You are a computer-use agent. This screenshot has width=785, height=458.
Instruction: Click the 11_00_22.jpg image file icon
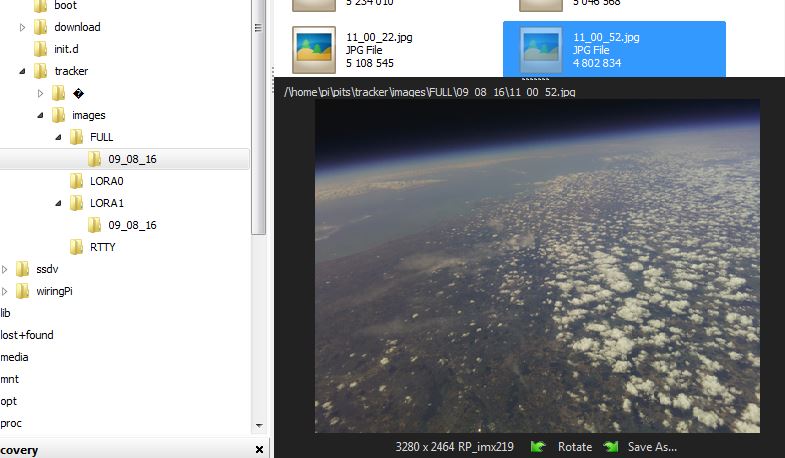[x=314, y=50]
